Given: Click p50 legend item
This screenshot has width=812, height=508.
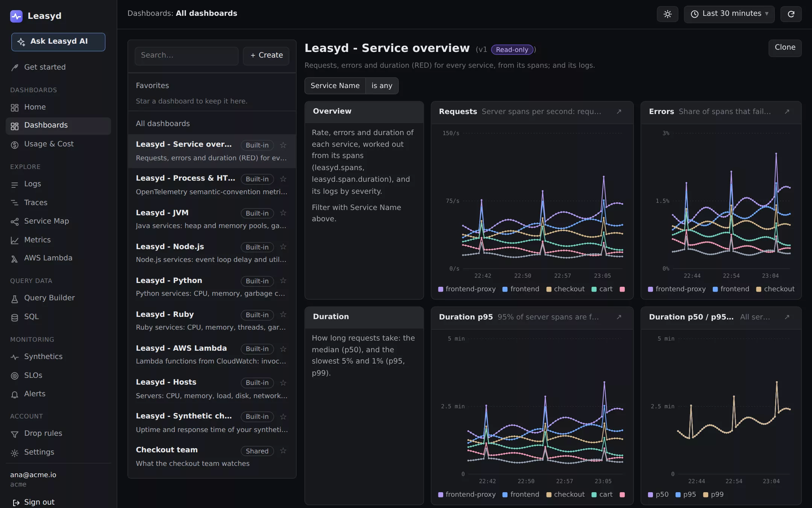Looking at the screenshot, I should pos(658,495).
